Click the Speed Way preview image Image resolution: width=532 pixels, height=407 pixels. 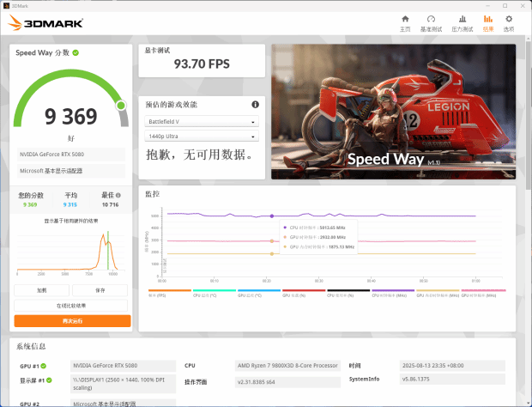click(x=393, y=112)
